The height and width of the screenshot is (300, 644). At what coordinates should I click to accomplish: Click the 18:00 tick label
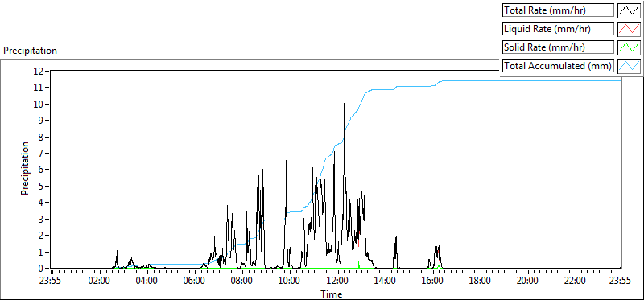click(480, 281)
